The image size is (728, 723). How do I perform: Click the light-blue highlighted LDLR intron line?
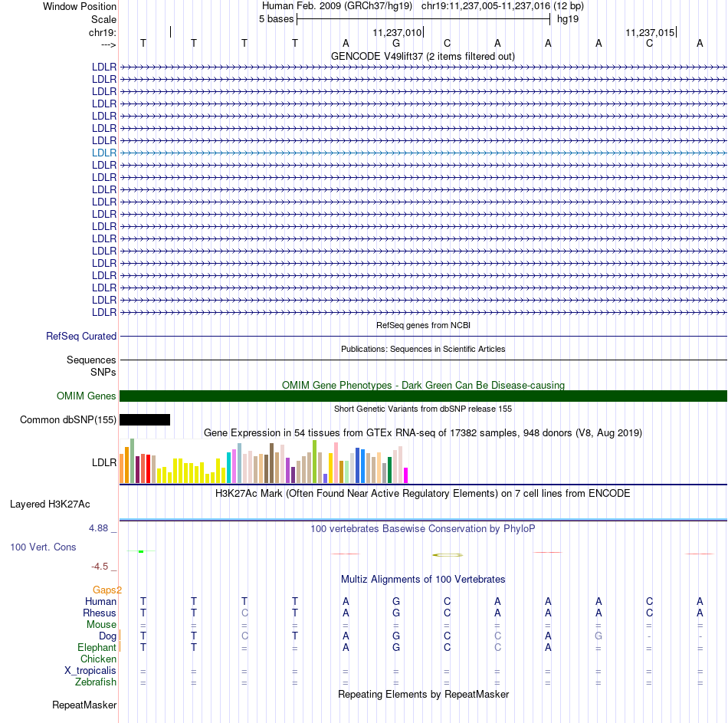(424, 153)
